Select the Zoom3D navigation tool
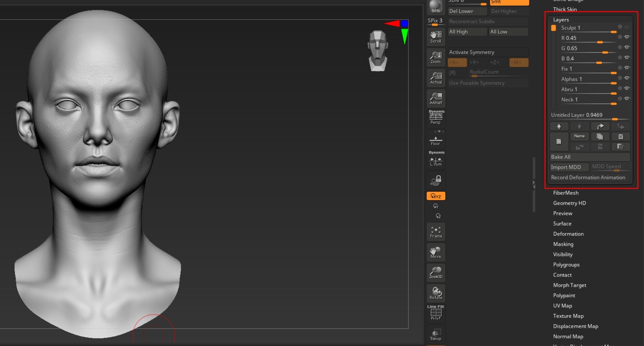The image size is (644, 346). (435, 273)
